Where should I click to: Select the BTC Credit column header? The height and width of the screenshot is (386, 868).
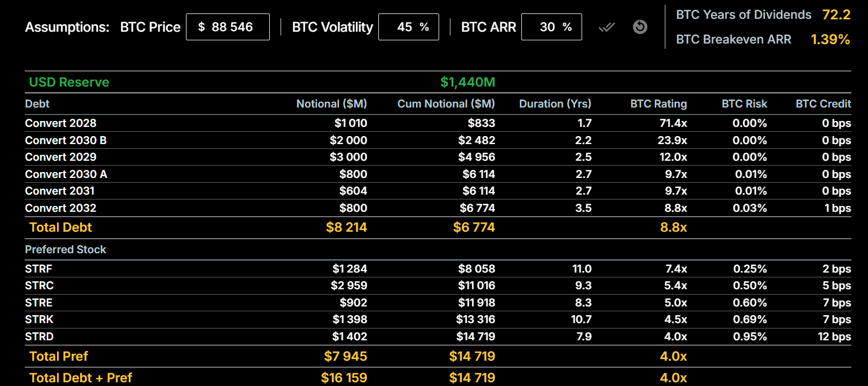tap(823, 104)
